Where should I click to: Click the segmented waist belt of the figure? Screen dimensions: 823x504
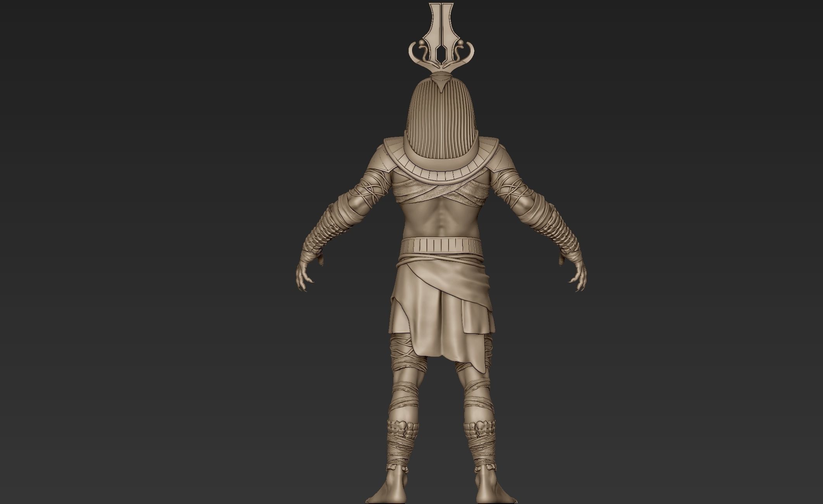442,245
